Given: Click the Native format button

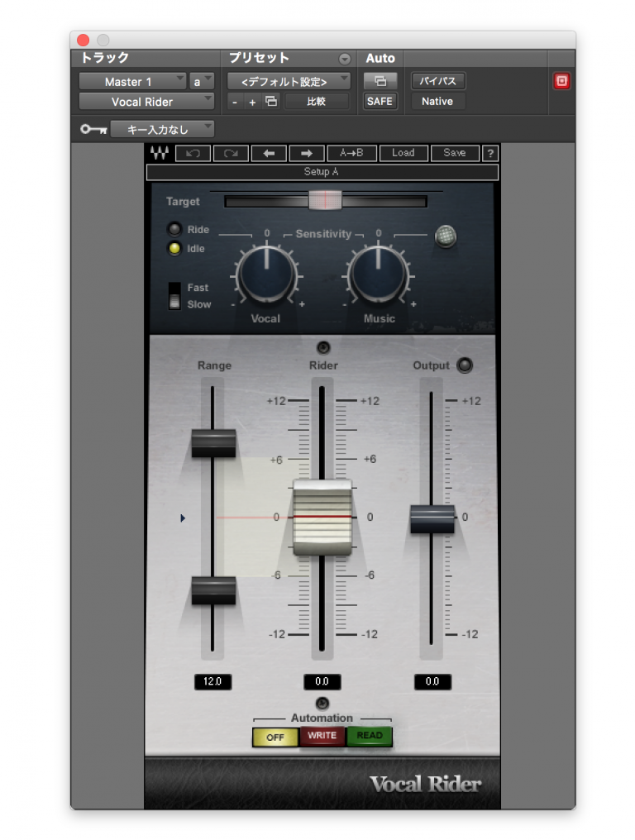Looking at the screenshot, I should point(437,101).
